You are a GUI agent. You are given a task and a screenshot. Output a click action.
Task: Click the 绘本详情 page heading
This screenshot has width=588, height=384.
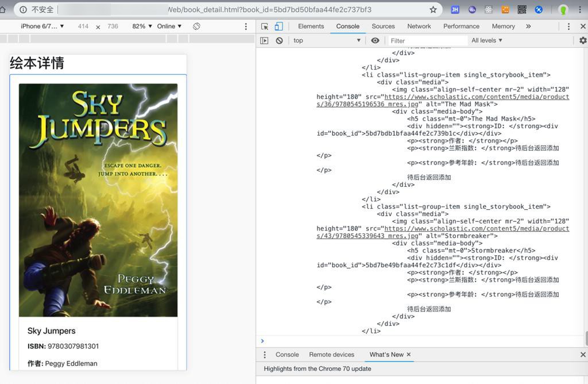37,63
